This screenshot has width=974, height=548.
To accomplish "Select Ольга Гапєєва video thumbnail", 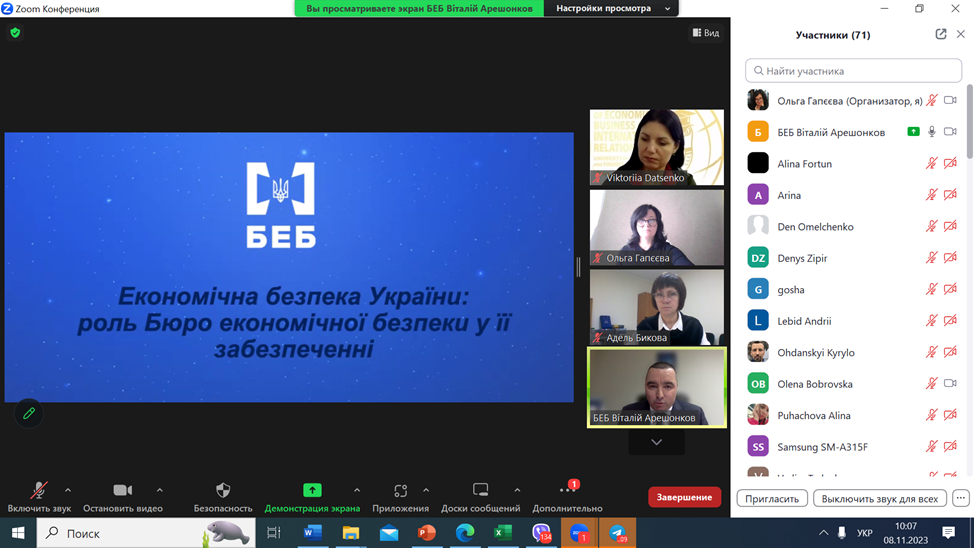I will pyautogui.click(x=657, y=227).
